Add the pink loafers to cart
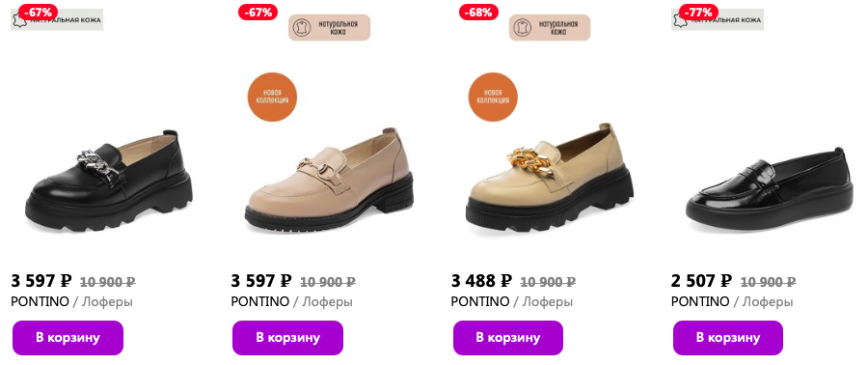Image resolution: width=868 pixels, height=365 pixels. tap(287, 337)
